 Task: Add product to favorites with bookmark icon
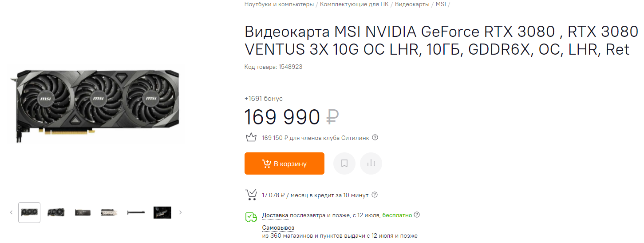[344, 163]
